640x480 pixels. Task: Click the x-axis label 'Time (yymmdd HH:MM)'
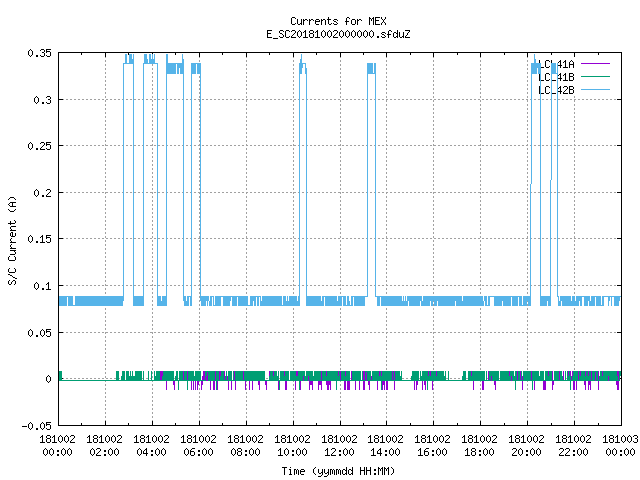pos(338,471)
